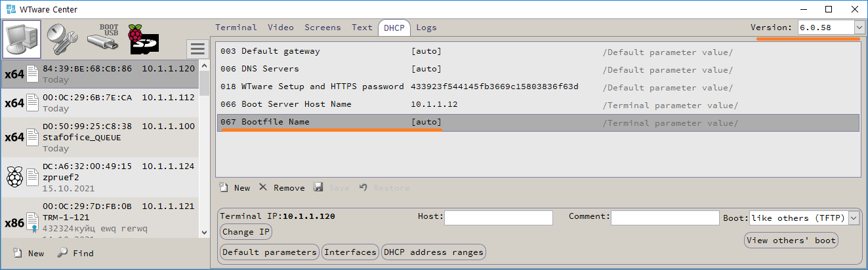Click the Default parameters button
868x270 pixels.
pyautogui.click(x=269, y=252)
